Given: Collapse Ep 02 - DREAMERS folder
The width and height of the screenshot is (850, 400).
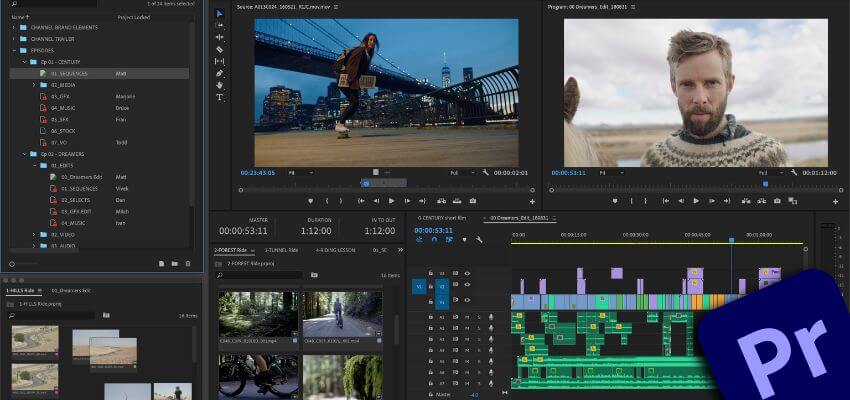Looking at the screenshot, I should 24,154.
